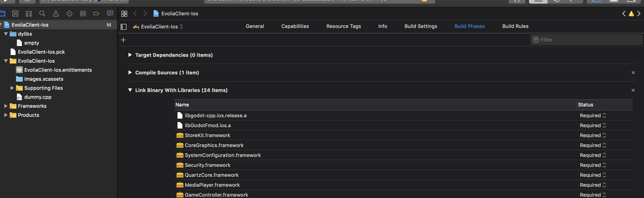
Task: Delete the Compile Sources build phase
Action: click(x=633, y=73)
